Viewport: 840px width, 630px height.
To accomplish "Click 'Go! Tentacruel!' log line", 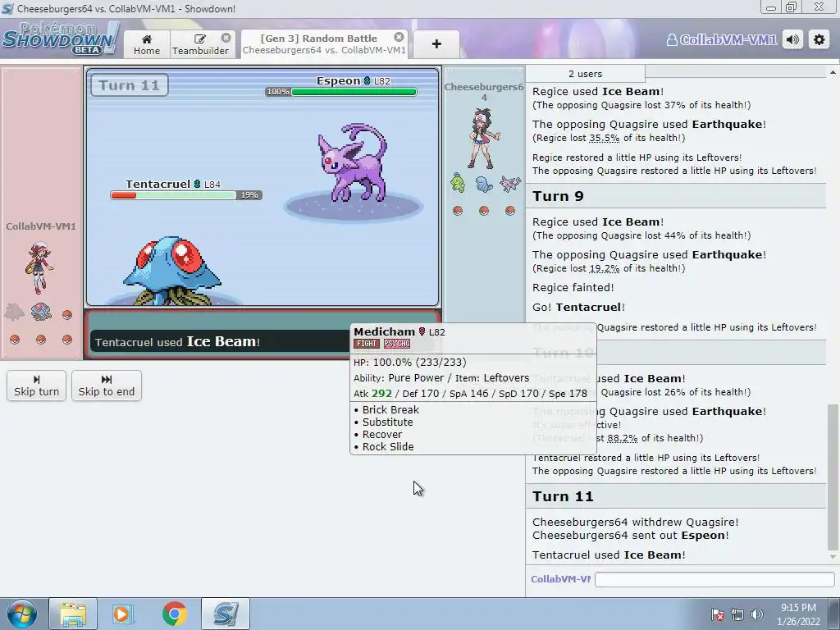I will point(578,308).
